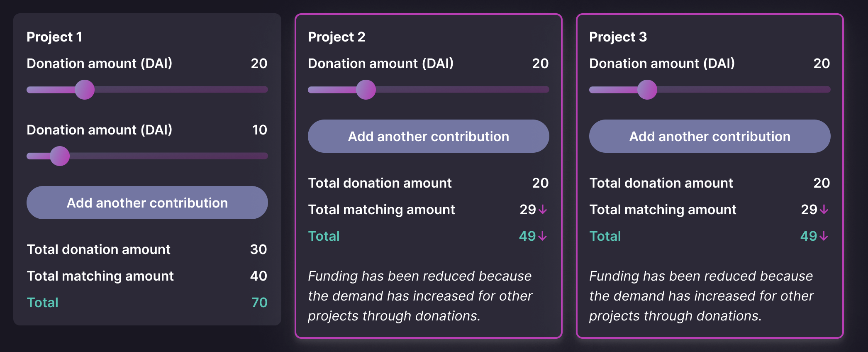Viewport: 868px width, 352px height.
Task: Select the Project 1 heading
Action: pos(54,37)
